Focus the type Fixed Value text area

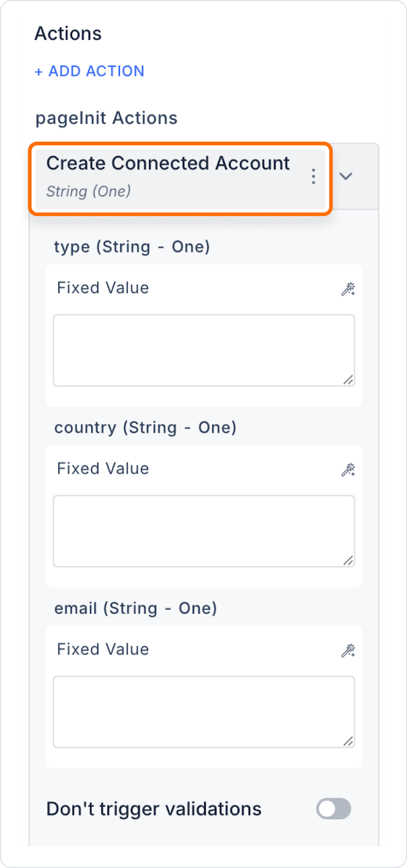204,350
